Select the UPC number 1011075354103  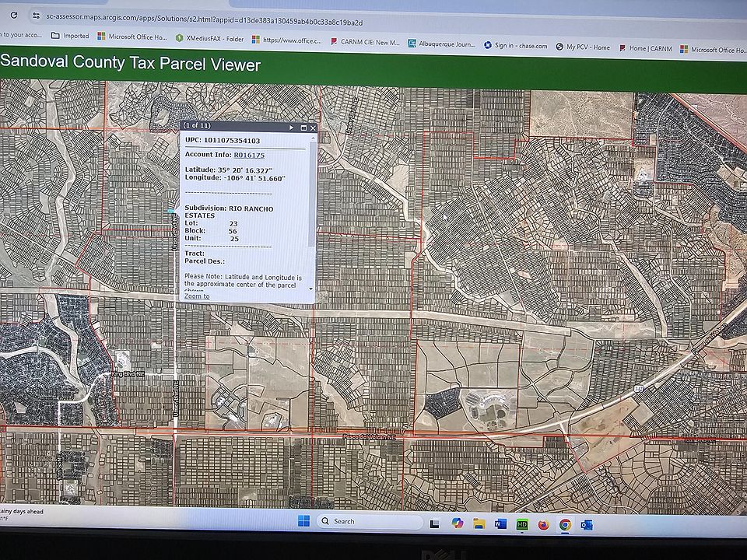232,141
